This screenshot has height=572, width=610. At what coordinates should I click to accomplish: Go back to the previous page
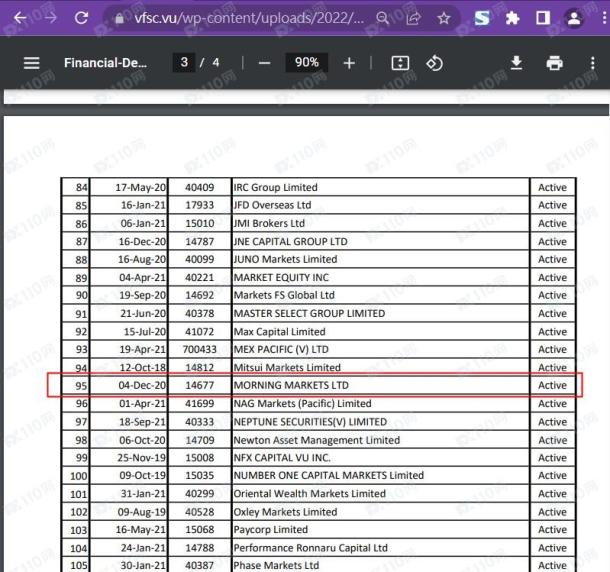pyautogui.click(x=19, y=18)
